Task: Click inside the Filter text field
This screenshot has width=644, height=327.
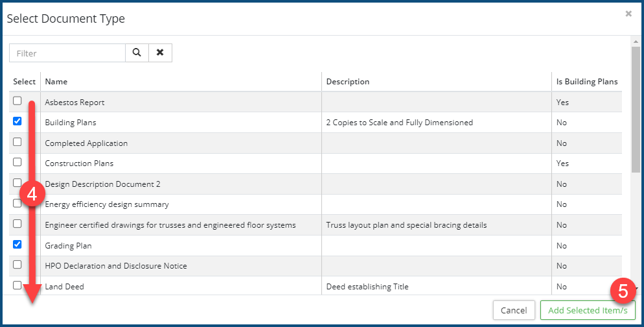Action: pos(67,53)
